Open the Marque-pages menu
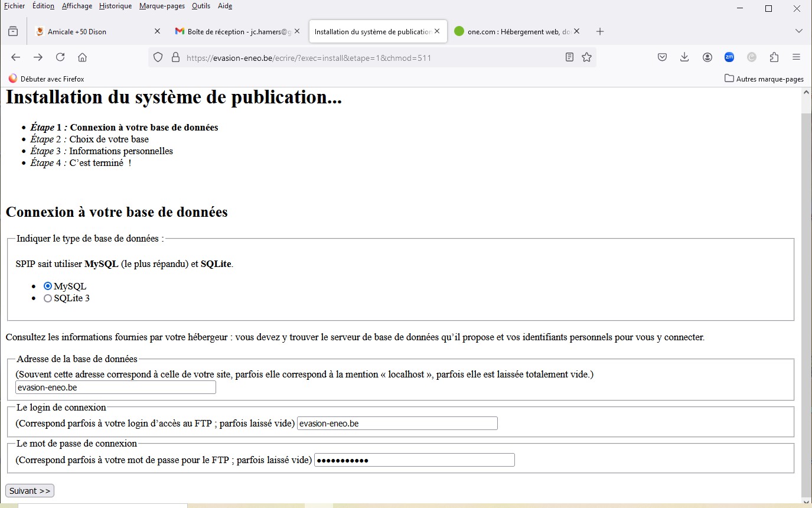This screenshot has width=812, height=508. (162, 6)
